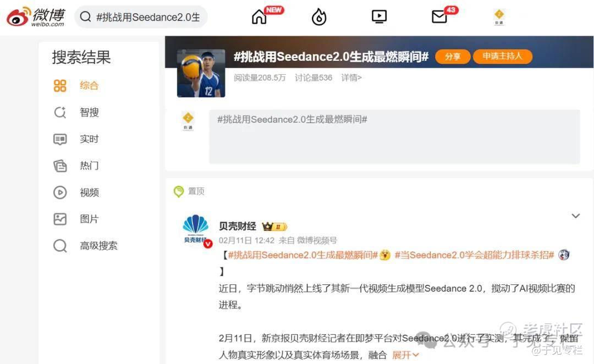Image resolution: width=594 pixels, height=364 pixels.
Task: Select the 实时 icon
Action: (x=60, y=139)
